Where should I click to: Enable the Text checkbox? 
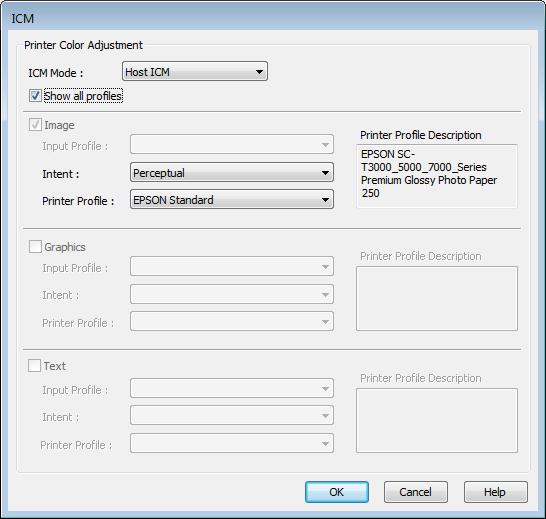(34, 365)
